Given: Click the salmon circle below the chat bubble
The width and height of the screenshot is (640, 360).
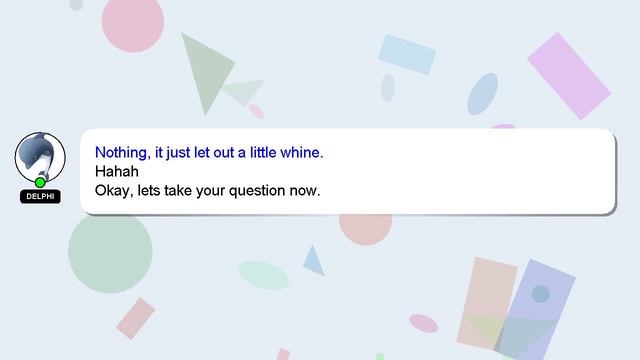Looking at the screenshot, I should (x=365, y=229).
